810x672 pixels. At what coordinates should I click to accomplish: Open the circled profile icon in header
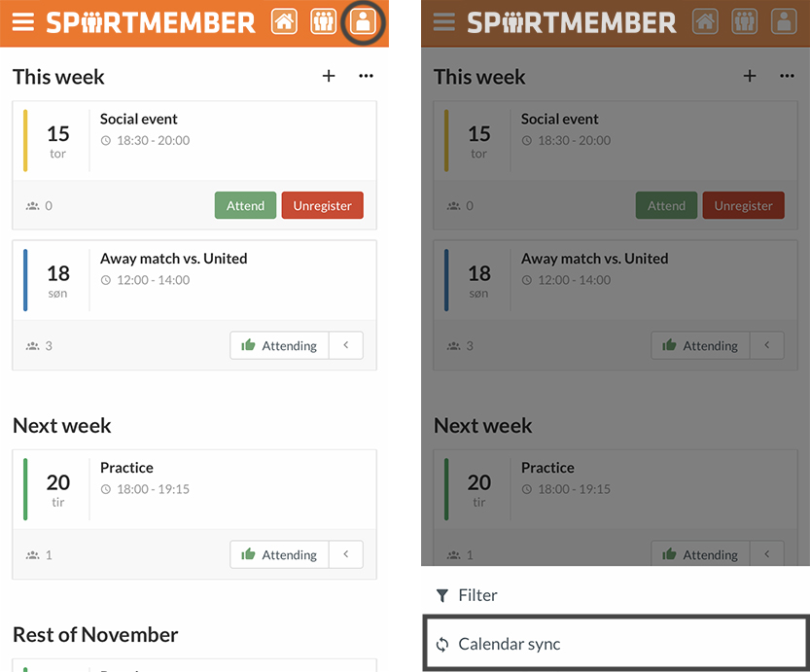coord(363,22)
